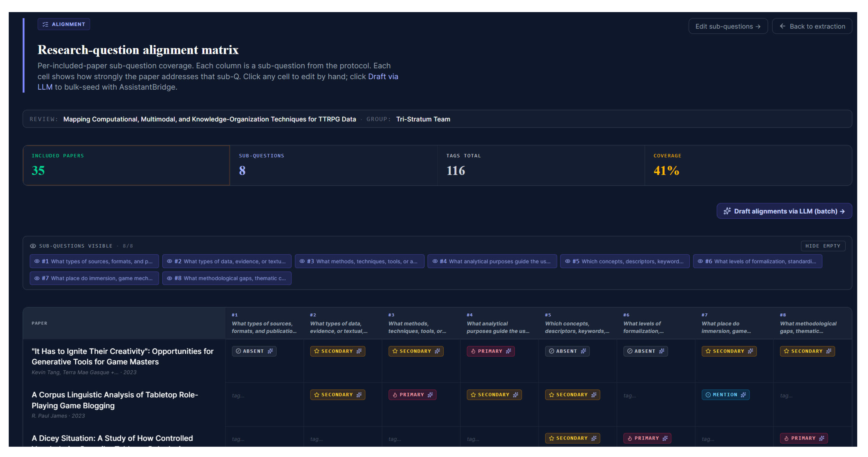Edit the PRIMARY tag for Corpus Linguistic column #3
Viewport: 868px width, 457px height.
pos(413,395)
